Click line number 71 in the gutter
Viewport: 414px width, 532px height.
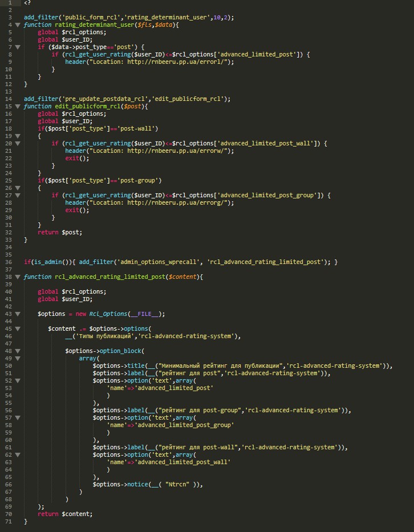[x=9, y=522]
